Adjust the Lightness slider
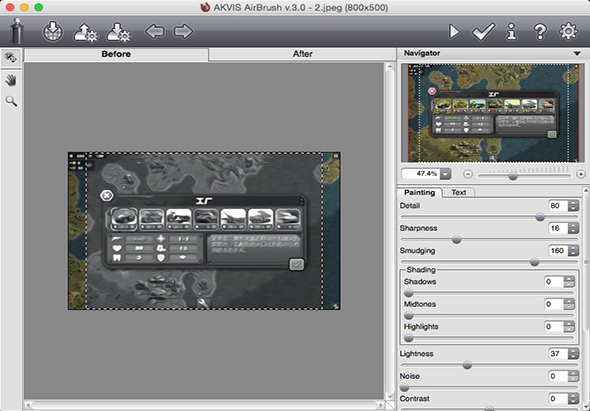The width and height of the screenshot is (590, 411). [467, 365]
